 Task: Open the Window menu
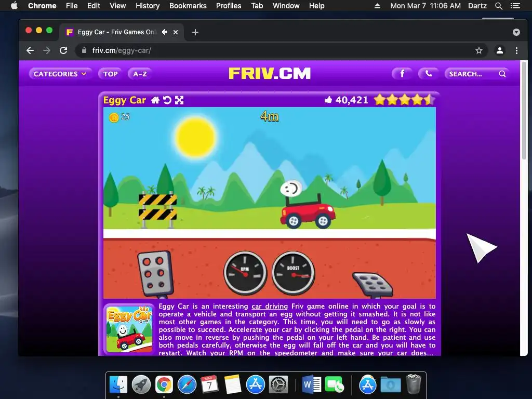286,6
